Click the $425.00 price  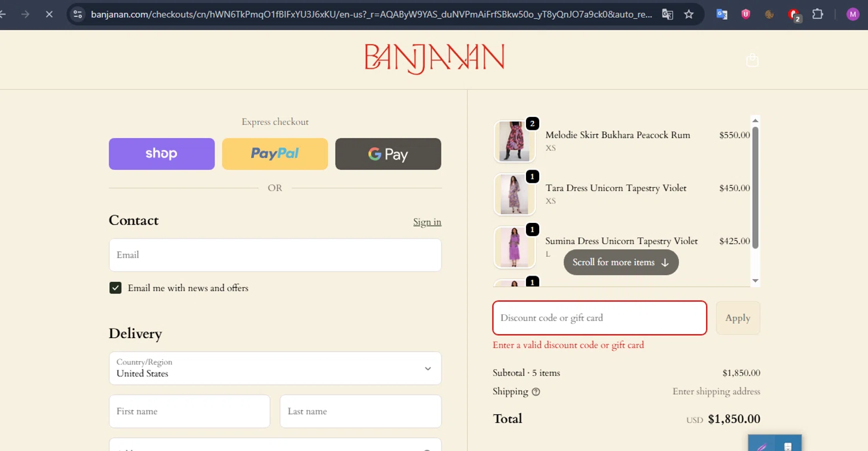(734, 241)
